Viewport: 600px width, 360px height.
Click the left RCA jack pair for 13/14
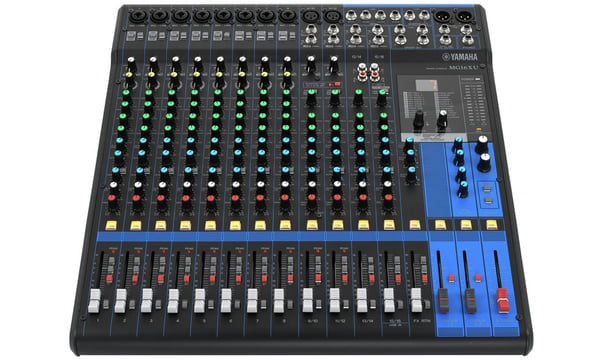click(x=362, y=72)
